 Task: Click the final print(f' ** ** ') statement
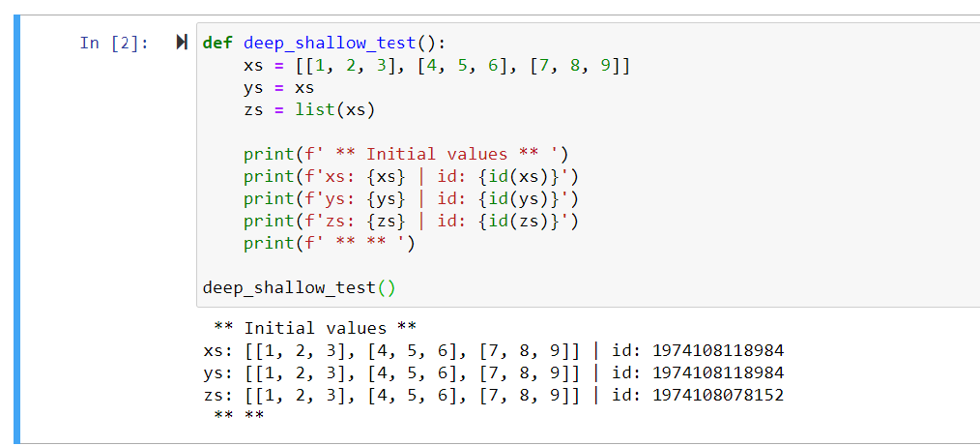point(329,243)
